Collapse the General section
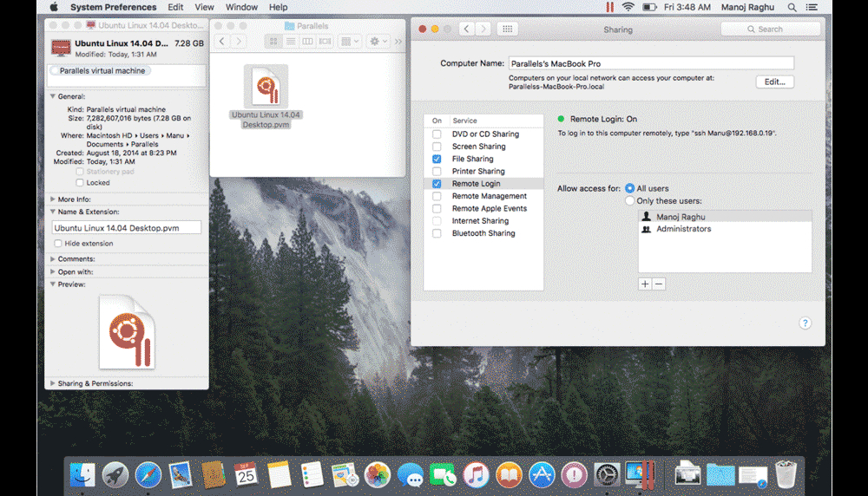868x496 pixels. point(53,96)
